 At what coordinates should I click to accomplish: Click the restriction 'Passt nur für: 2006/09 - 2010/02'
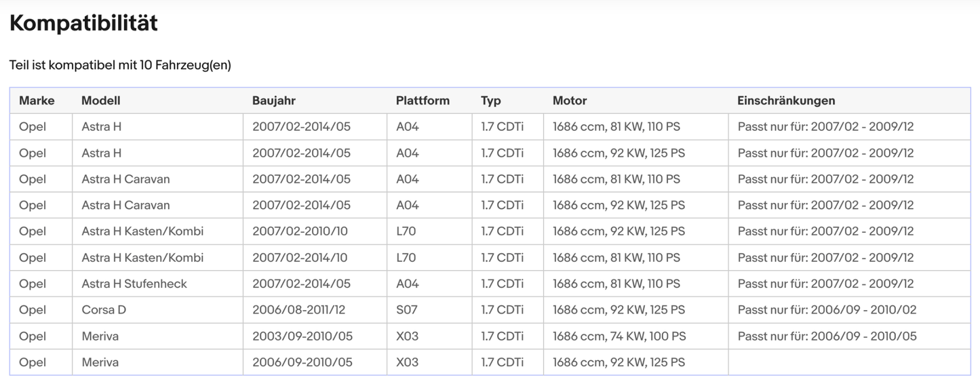click(x=827, y=310)
